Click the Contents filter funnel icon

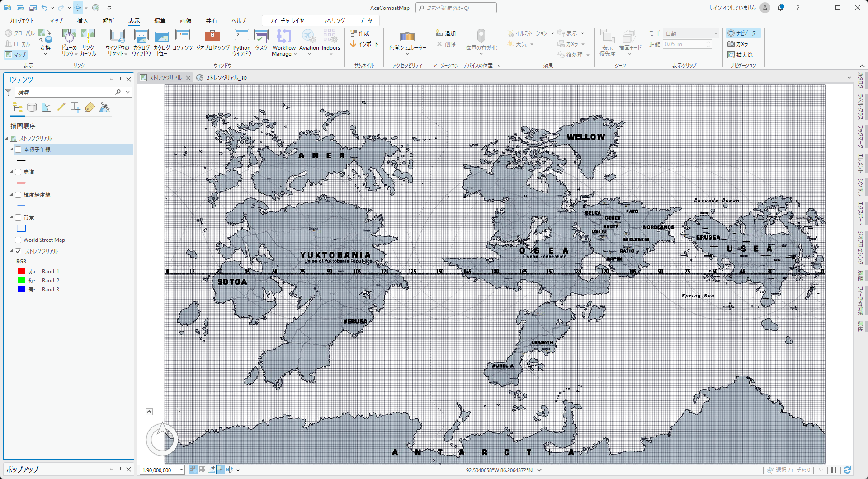pyautogui.click(x=8, y=92)
